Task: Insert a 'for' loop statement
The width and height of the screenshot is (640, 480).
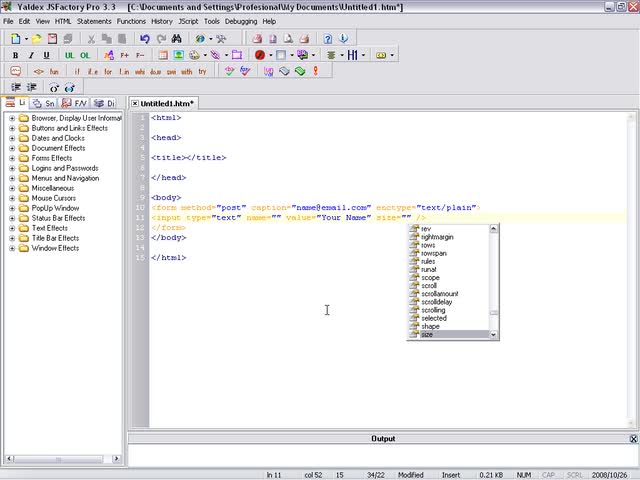Action: point(107,72)
